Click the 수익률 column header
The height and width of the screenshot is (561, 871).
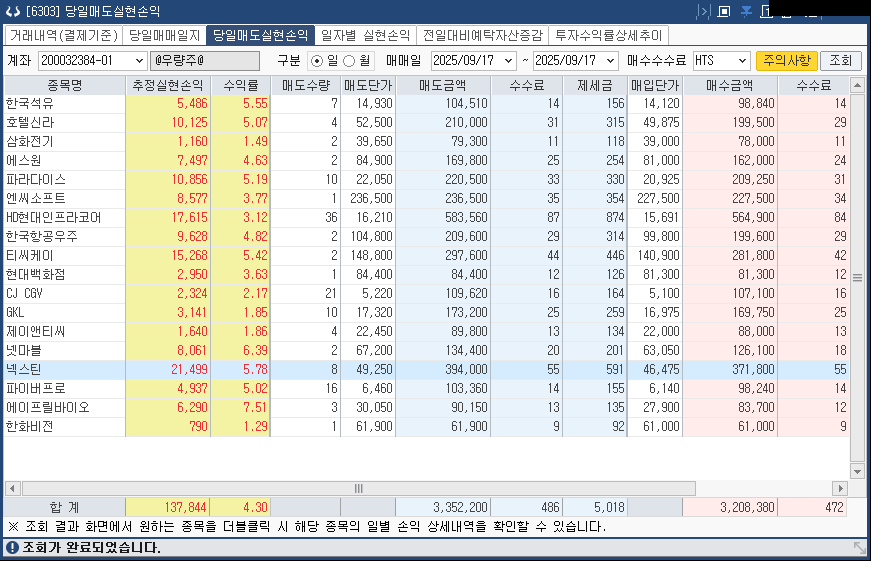tap(241, 86)
